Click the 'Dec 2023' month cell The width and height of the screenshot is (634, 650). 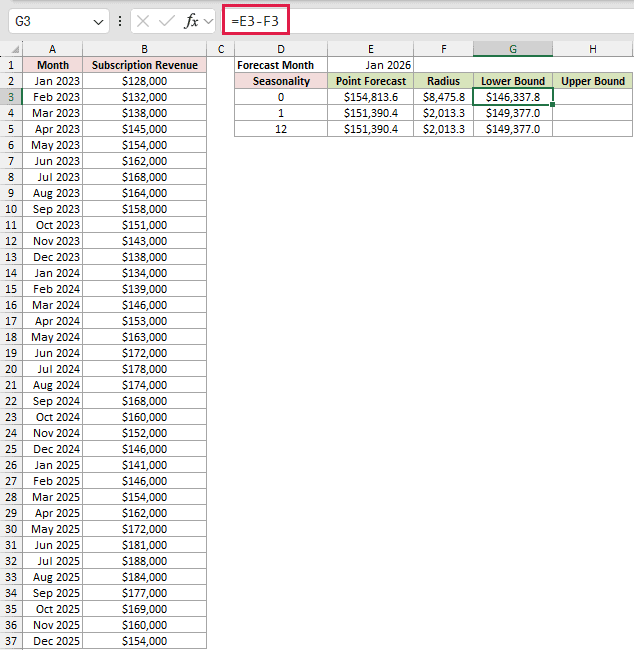coord(53,257)
